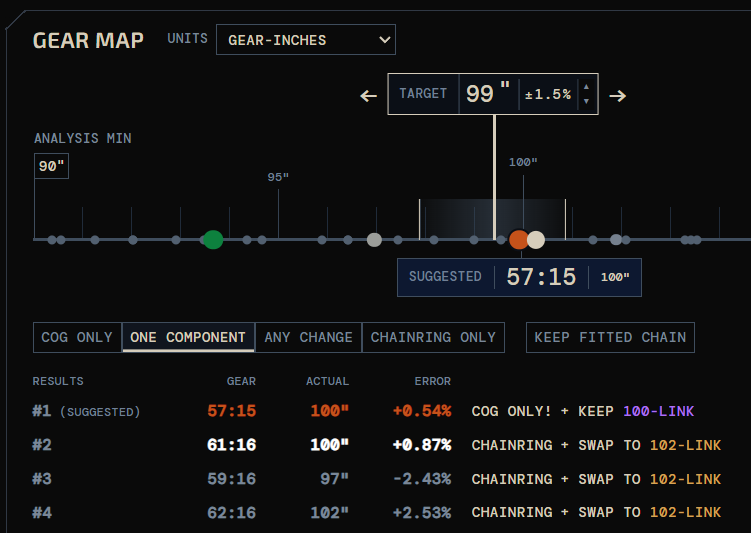Open the Units GEAR-INCHES dropdown
Viewport: 751px width, 533px height.
pyautogui.click(x=306, y=40)
